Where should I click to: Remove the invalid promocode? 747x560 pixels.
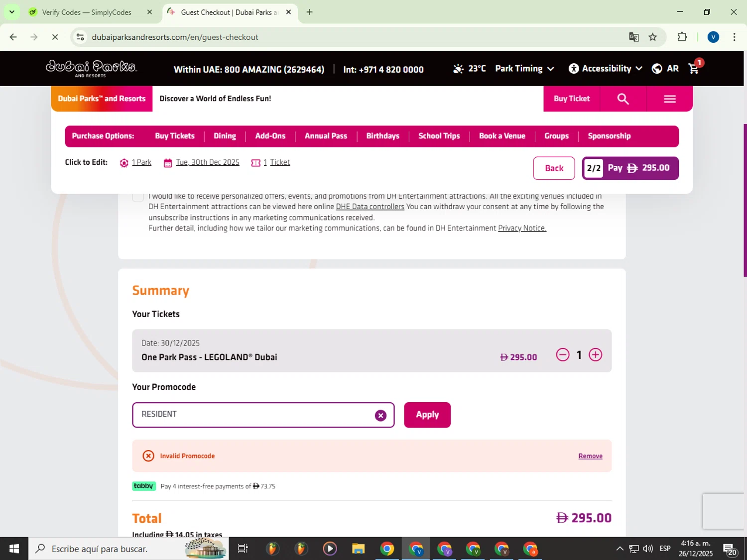point(590,456)
